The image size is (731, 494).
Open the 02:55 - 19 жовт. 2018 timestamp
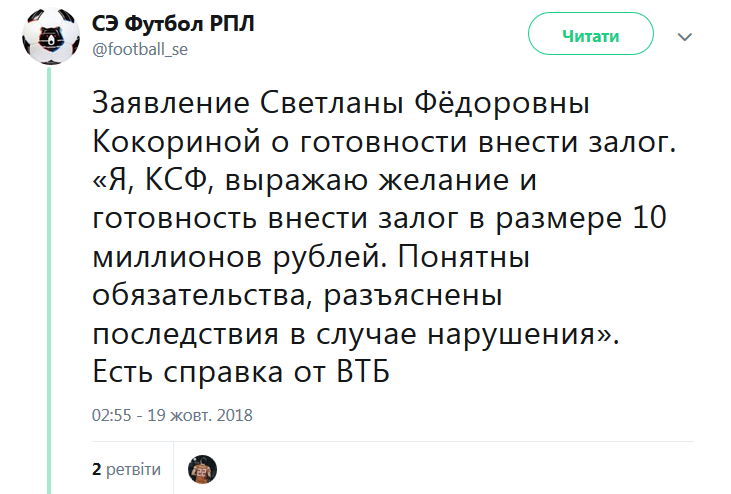(173, 414)
